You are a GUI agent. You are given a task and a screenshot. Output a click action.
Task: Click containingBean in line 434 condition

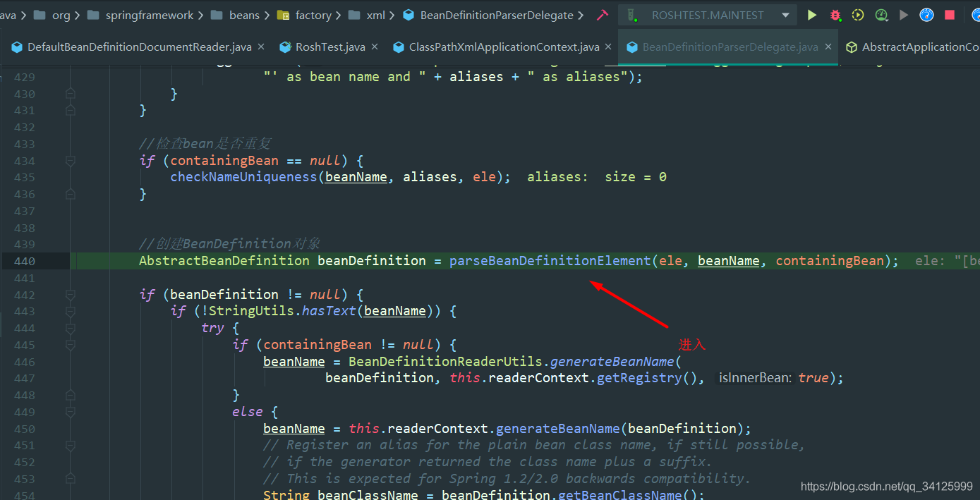224,161
